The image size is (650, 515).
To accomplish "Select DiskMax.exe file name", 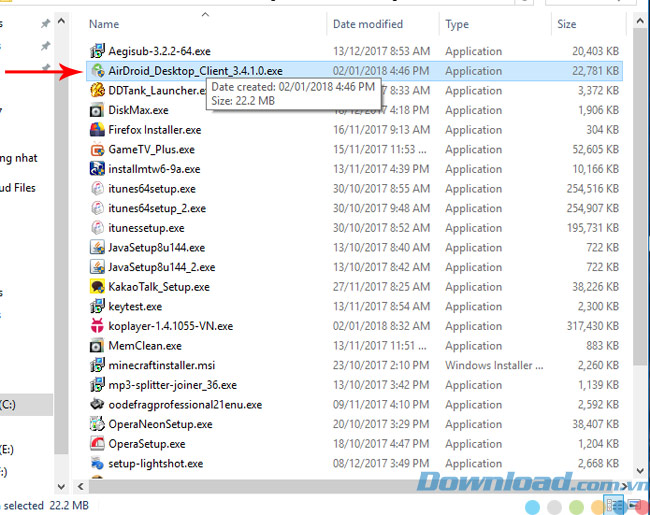I will pyautogui.click(x=138, y=110).
